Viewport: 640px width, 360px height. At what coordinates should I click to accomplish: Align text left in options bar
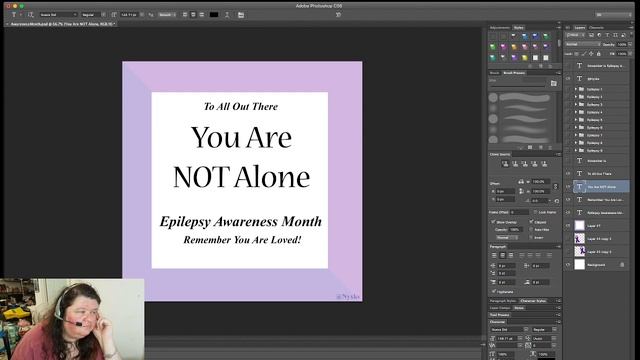pos(185,15)
